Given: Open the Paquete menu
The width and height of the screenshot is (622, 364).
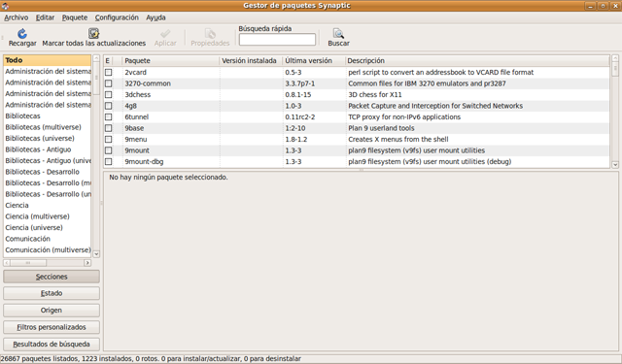Looking at the screenshot, I should coord(75,17).
